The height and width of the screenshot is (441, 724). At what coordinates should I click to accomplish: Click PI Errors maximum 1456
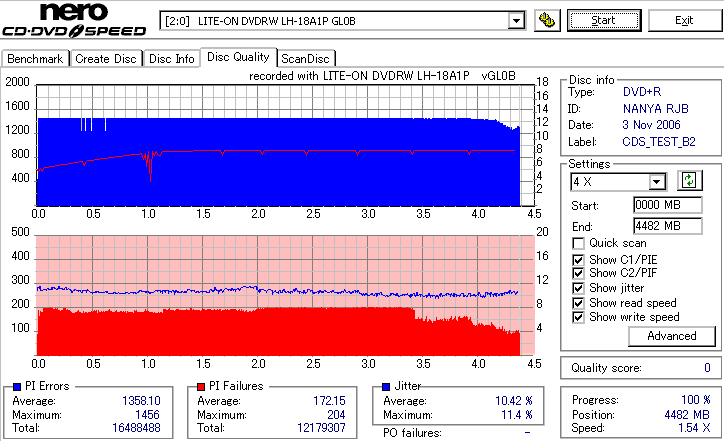pyautogui.click(x=147, y=415)
